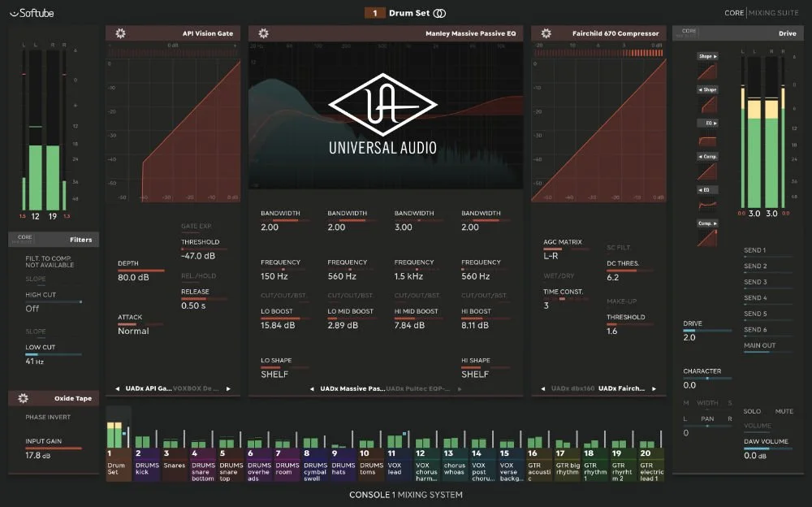Adjust the DRIVE 2.0 slider

[707, 331]
